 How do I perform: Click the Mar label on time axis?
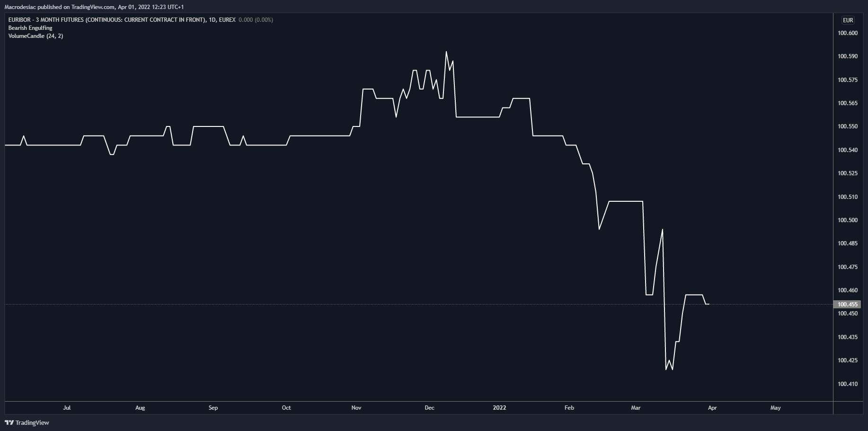coord(636,408)
